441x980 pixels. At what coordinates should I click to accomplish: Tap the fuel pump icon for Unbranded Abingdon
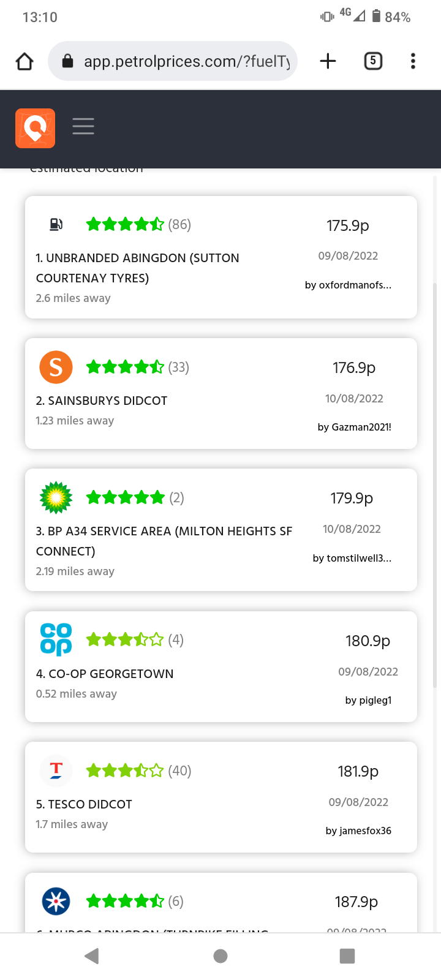56,224
